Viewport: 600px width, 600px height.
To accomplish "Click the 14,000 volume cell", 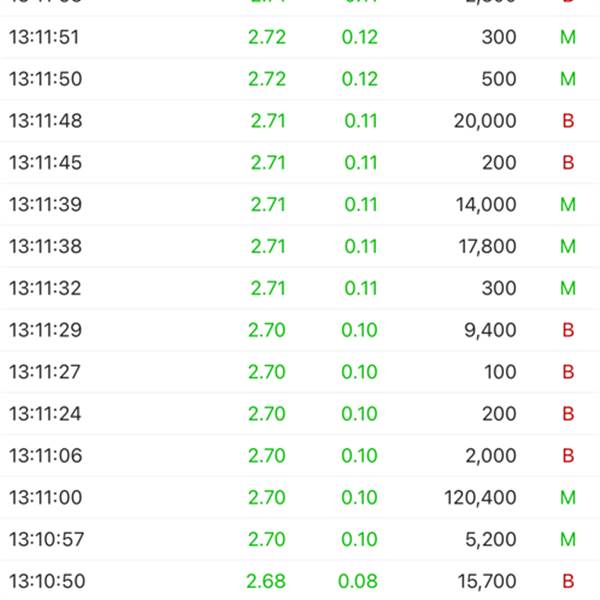I will (484, 205).
